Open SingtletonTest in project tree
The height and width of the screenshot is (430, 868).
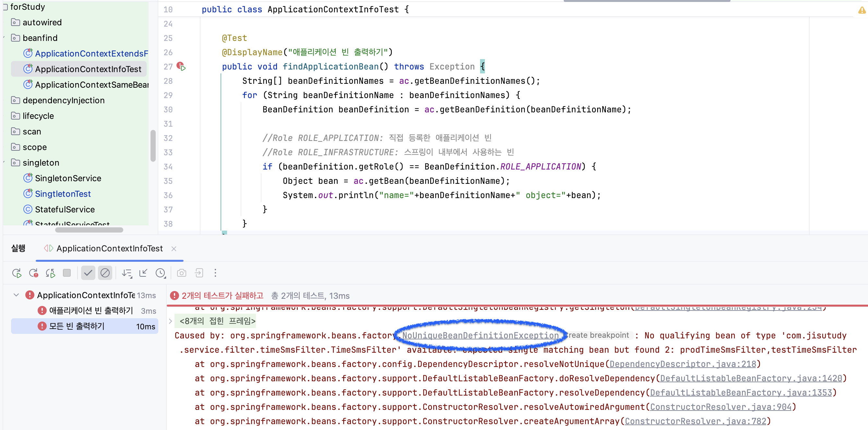(63, 194)
